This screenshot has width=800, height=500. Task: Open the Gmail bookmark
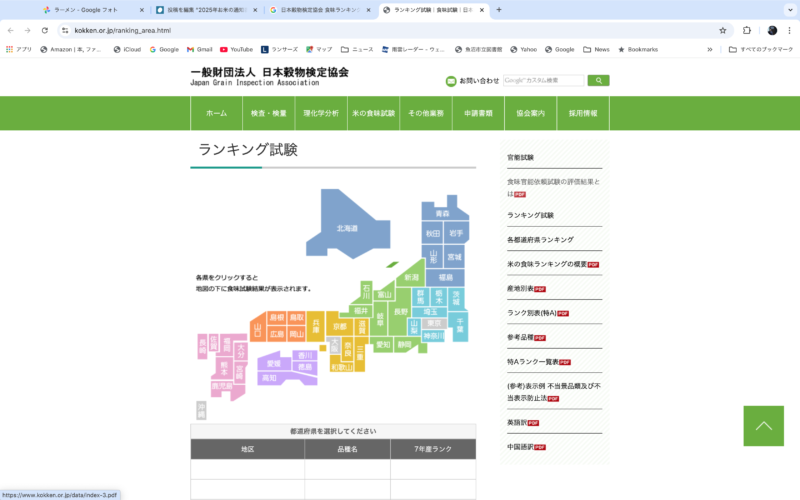[199, 49]
